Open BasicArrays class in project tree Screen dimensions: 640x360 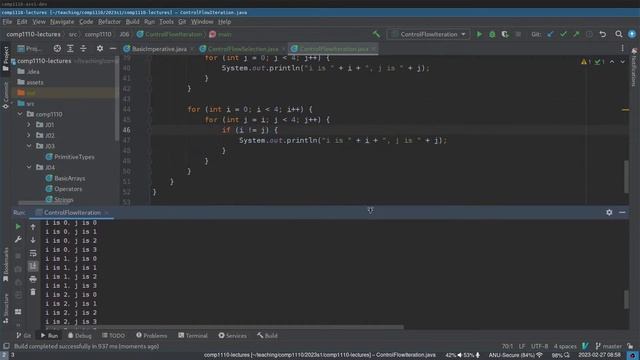click(x=65, y=178)
